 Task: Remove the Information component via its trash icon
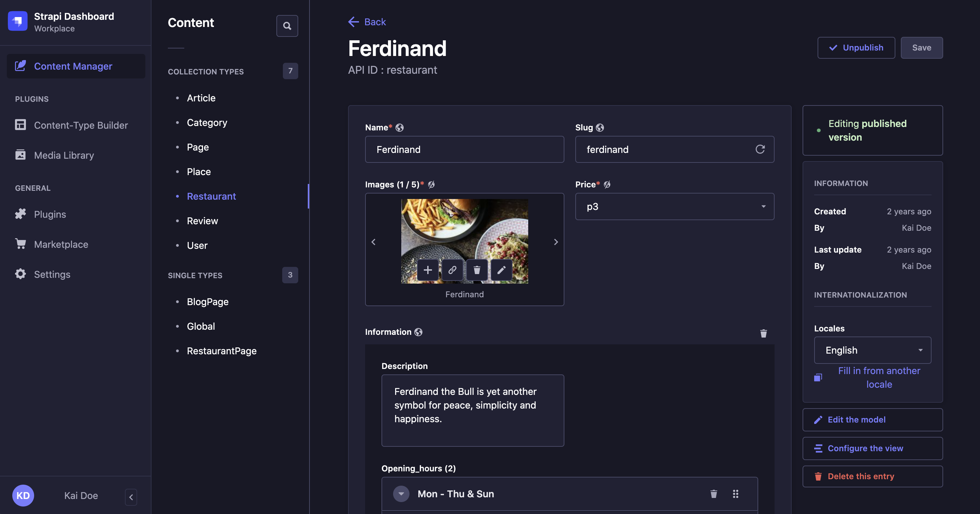click(764, 333)
